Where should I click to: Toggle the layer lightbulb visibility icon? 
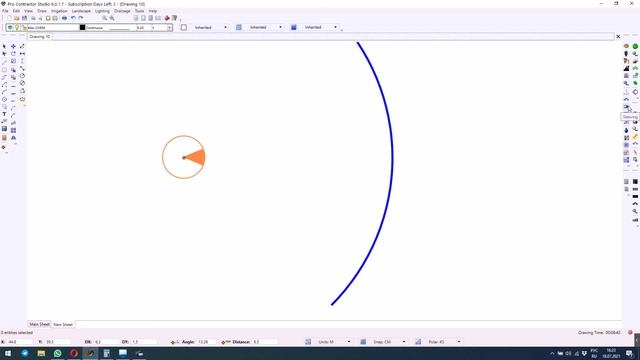(17, 27)
